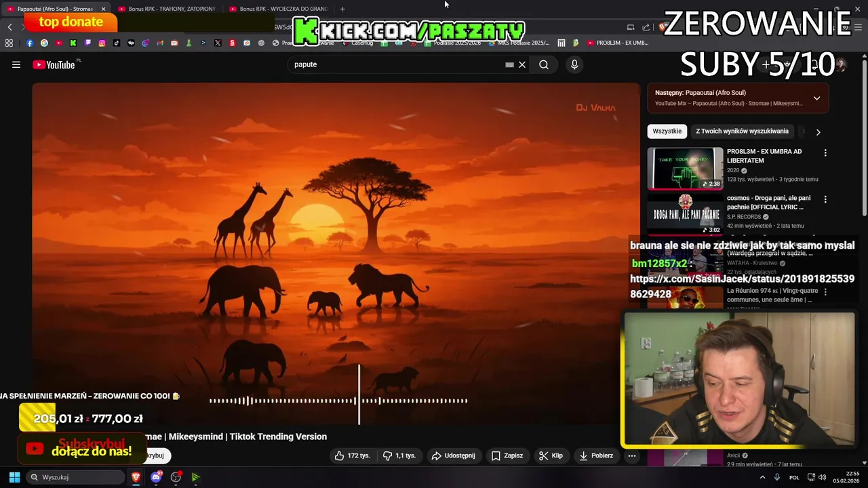Open "PRO8L3M - EX UMBRA AD LIBERTATEM" title link
The width and height of the screenshot is (868, 488).
(x=764, y=156)
